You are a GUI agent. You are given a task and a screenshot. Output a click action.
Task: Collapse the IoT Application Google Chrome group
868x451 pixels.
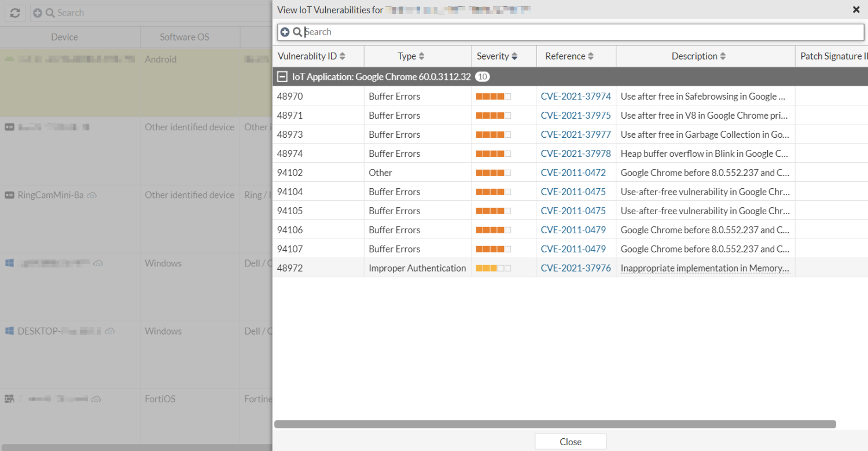tap(282, 76)
